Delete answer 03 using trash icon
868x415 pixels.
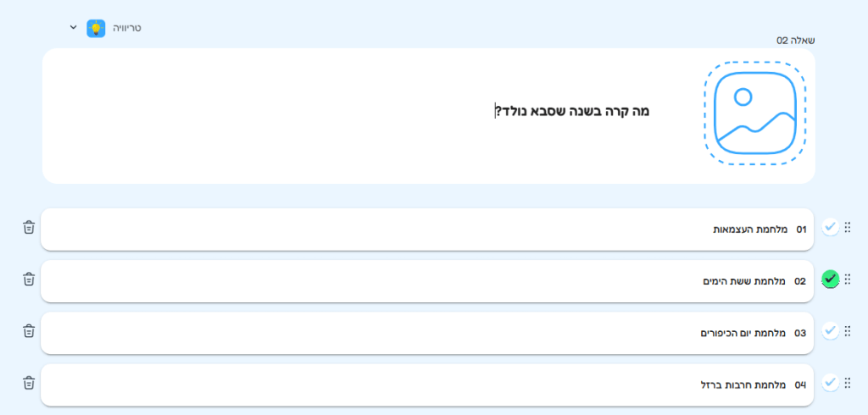29,331
